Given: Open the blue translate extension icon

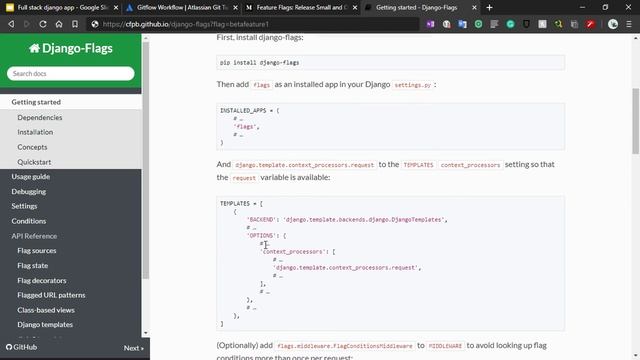Looking at the screenshot, I should 462,24.
